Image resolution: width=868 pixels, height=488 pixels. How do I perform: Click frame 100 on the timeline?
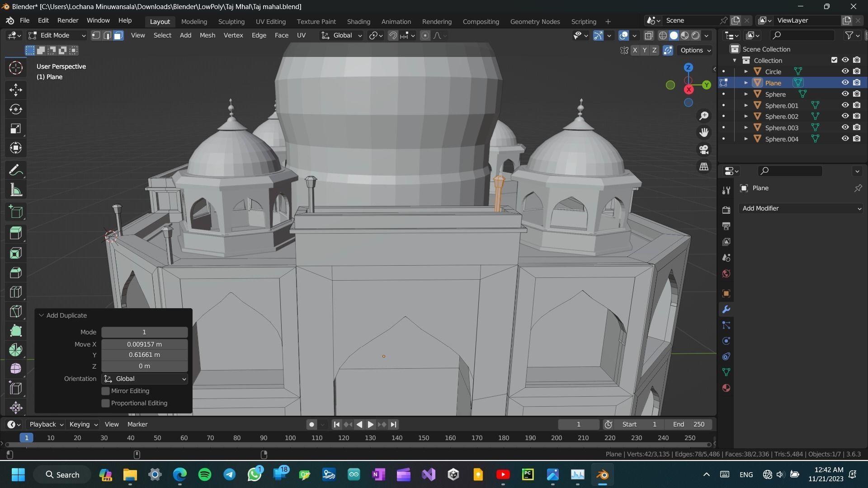click(290, 438)
